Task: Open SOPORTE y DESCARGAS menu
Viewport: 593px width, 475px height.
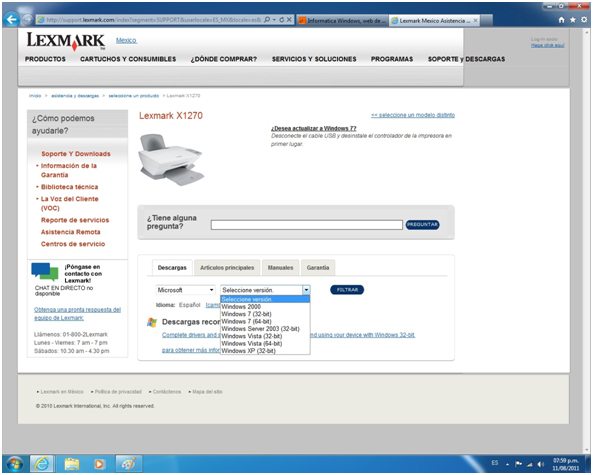Action: (x=466, y=59)
